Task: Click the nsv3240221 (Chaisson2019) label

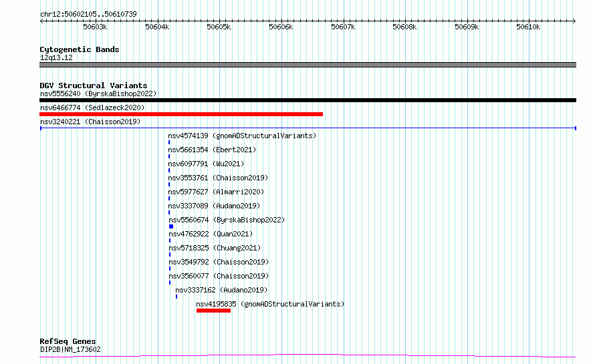Action: coord(90,122)
